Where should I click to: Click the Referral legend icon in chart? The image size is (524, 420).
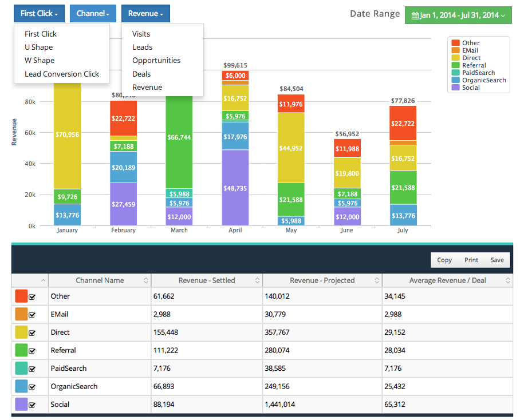(x=455, y=65)
